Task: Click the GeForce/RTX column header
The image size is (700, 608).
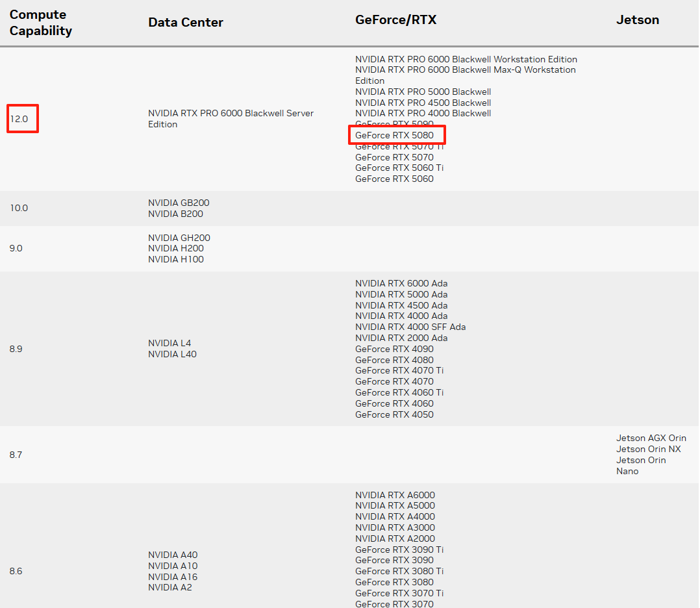Action: tap(396, 19)
